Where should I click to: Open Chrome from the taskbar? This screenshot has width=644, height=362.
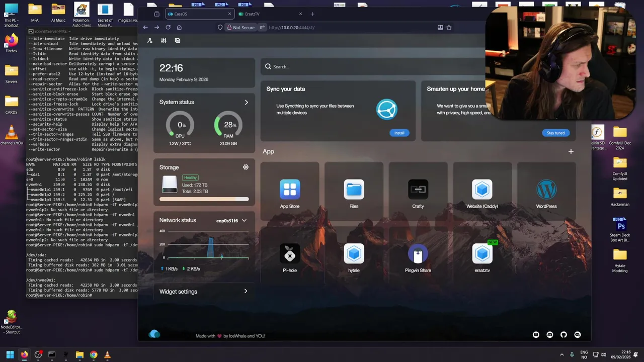(x=94, y=354)
